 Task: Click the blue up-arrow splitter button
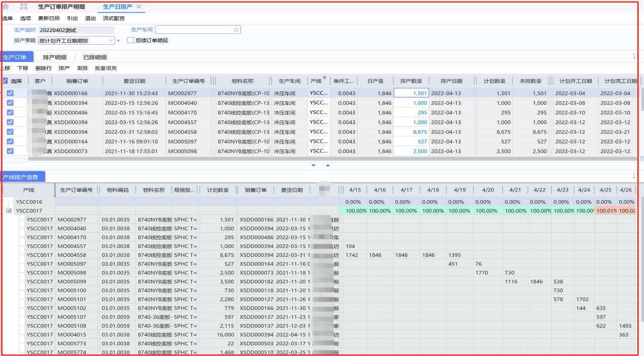pos(327,165)
